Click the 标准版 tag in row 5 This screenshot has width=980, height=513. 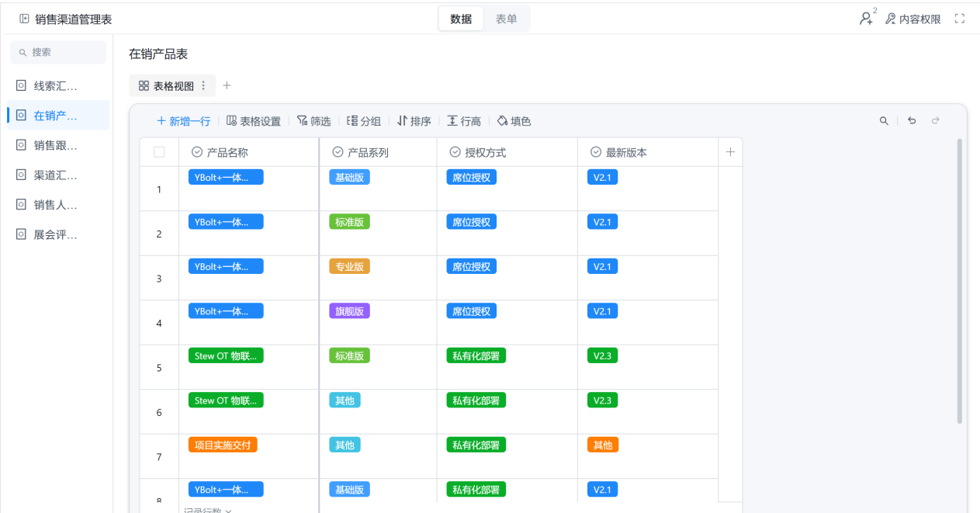[x=349, y=355]
